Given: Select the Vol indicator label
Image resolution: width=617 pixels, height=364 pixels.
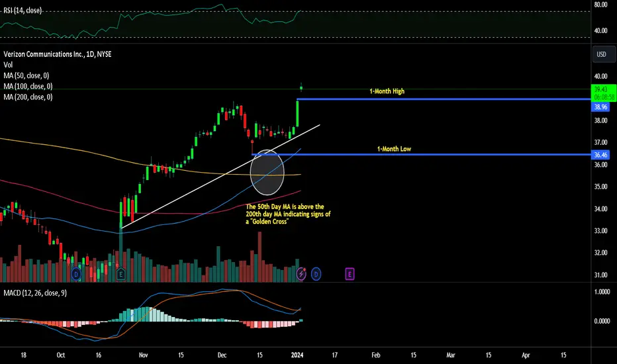Looking at the screenshot, I should point(8,65).
